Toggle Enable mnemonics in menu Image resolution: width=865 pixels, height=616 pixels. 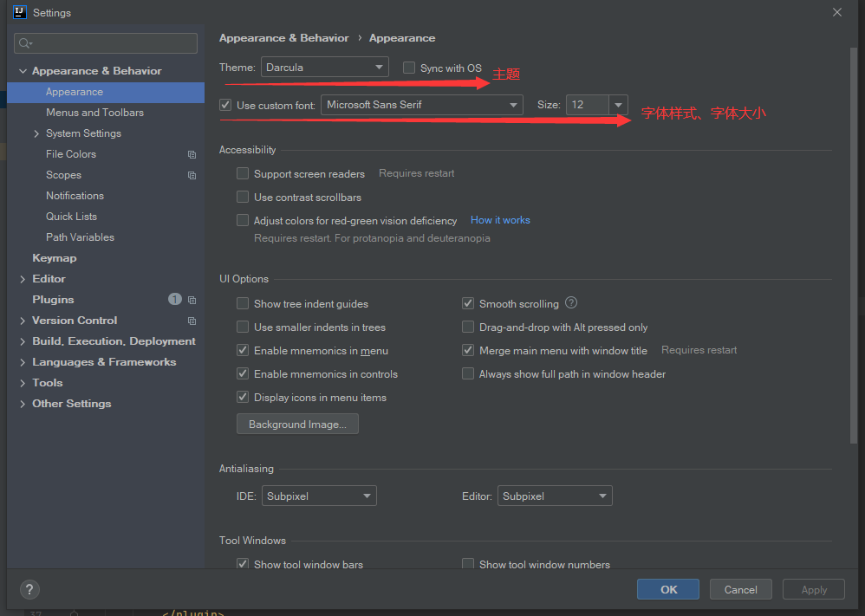point(242,350)
